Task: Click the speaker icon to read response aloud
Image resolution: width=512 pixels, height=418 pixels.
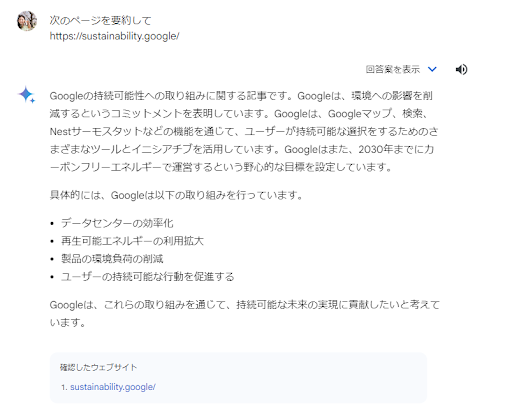Action: [461, 69]
